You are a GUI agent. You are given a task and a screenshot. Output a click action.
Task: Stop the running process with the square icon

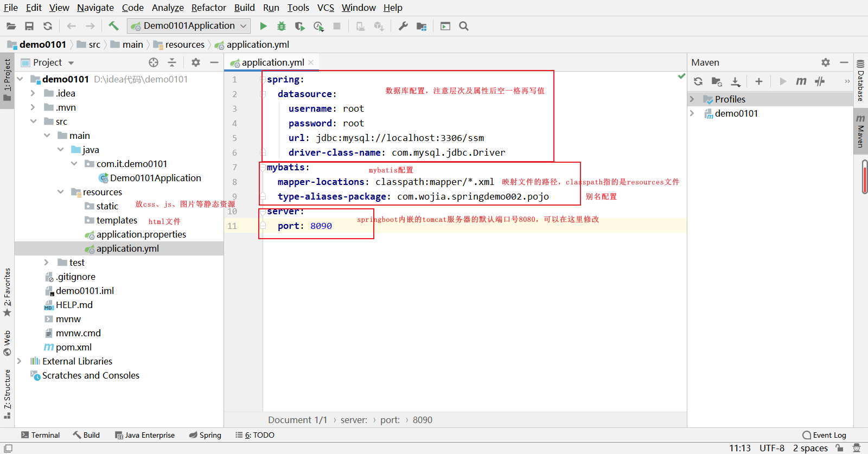337,26
